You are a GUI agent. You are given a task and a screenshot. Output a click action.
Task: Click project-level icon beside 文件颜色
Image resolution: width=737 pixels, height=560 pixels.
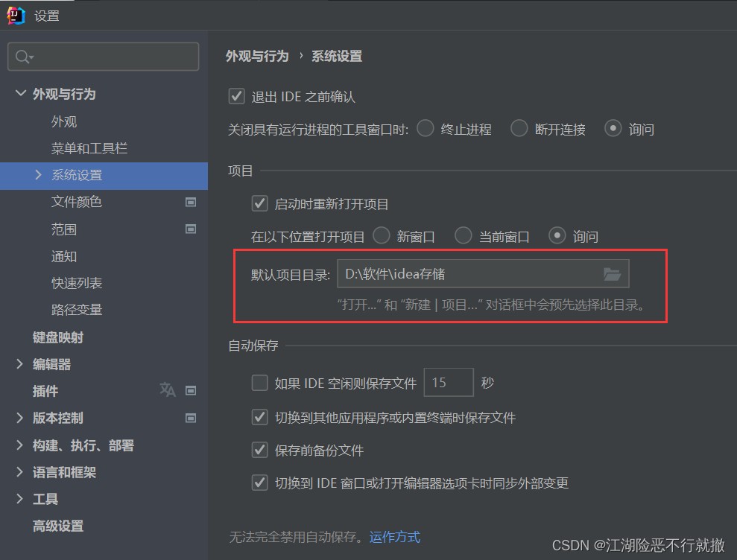coord(191,202)
